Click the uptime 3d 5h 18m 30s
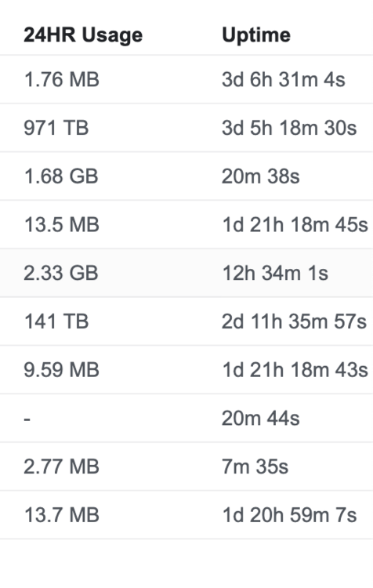The image size is (373, 588). [x=289, y=128]
